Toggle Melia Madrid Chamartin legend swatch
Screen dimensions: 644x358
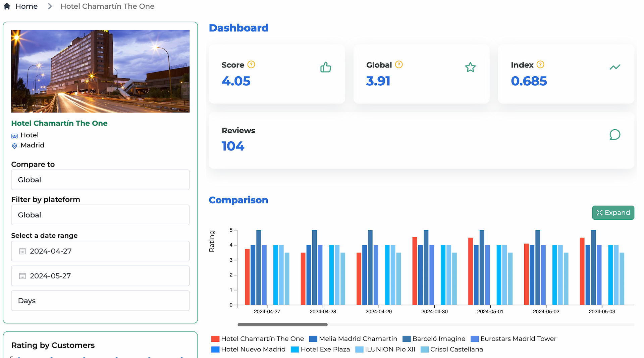pos(313,339)
